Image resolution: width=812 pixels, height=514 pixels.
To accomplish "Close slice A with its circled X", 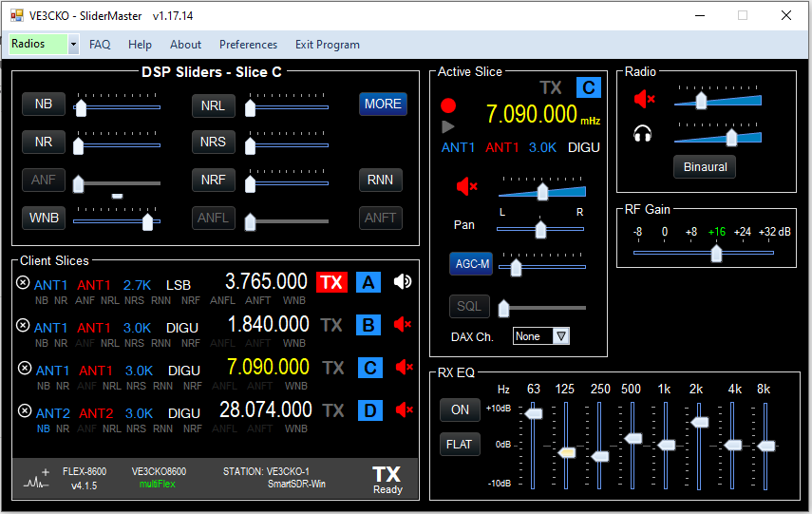I will point(23,282).
